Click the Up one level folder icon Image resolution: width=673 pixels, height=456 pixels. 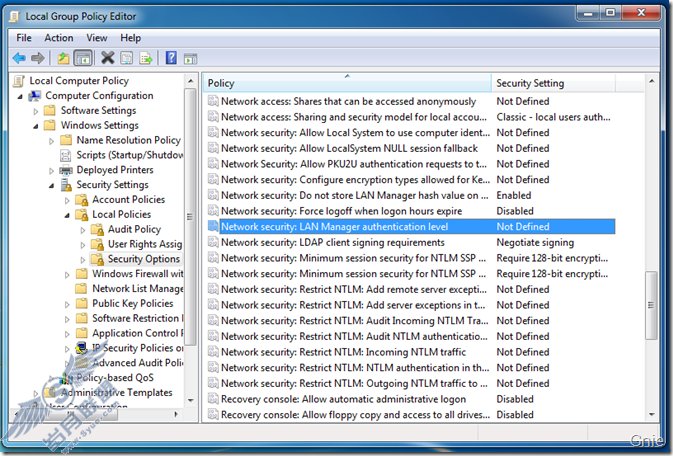(63, 58)
